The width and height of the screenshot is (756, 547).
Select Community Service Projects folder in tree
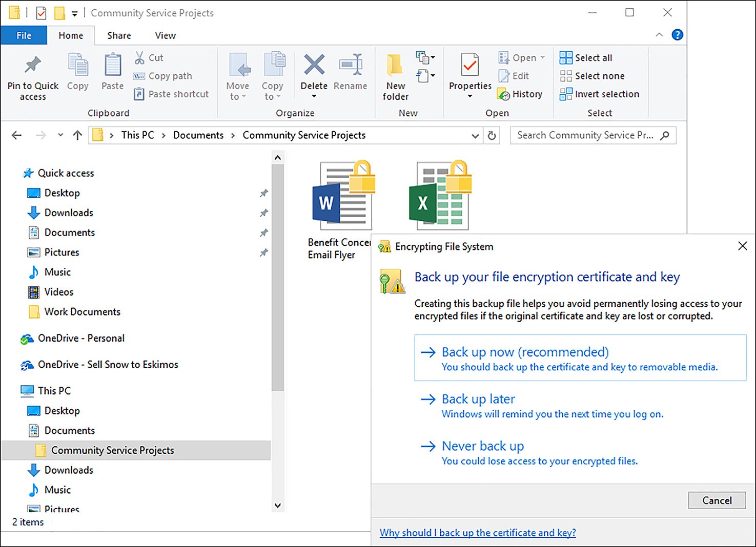pos(136,450)
